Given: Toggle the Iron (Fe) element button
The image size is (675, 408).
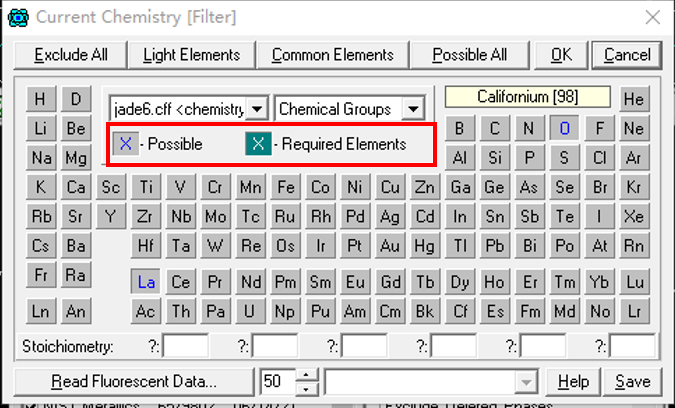Looking at the screenshot, I should pyautogui.click(x=286, y=187).
